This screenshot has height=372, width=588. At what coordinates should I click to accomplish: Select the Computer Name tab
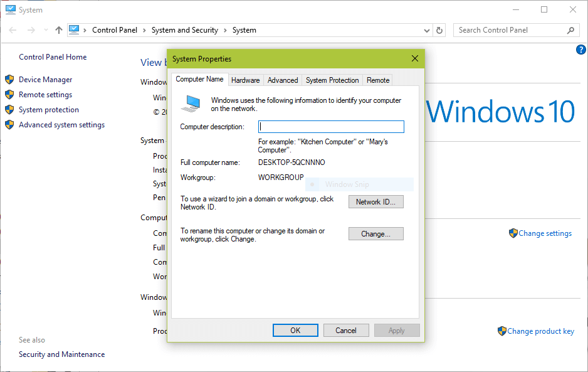coord(199,79)
